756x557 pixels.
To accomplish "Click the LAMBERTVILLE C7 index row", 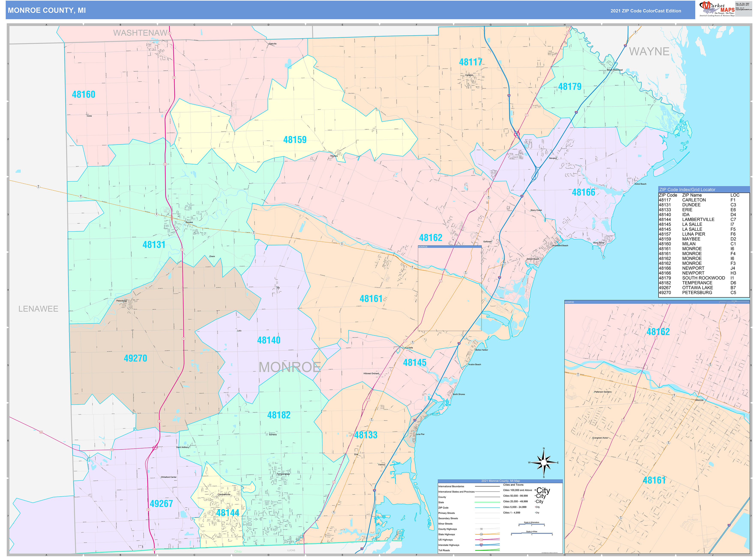I will (x=704, y=220).
